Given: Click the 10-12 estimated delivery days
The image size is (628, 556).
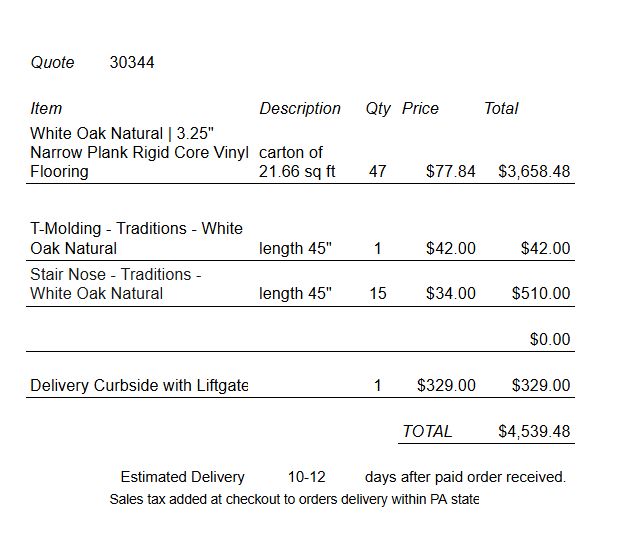Looking at the screenshot, I should pos(306,477).
